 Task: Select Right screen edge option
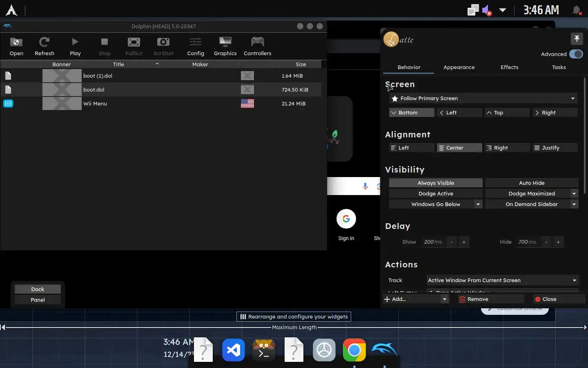(555, 112)
